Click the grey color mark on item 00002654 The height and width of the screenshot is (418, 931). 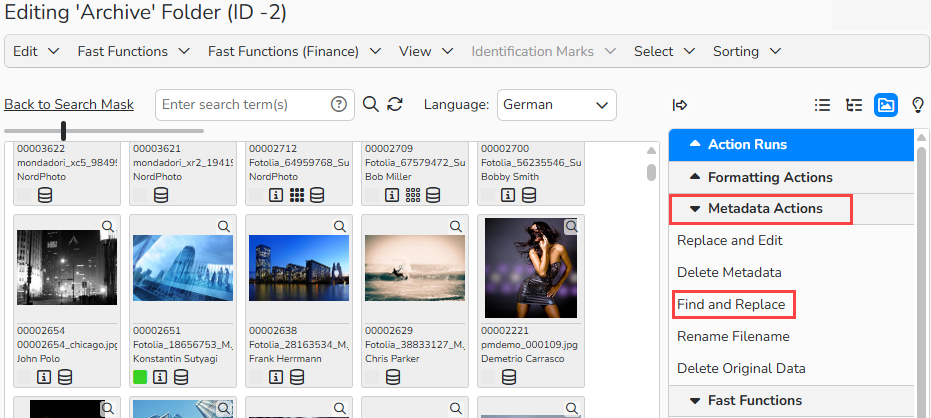point(24,377)
